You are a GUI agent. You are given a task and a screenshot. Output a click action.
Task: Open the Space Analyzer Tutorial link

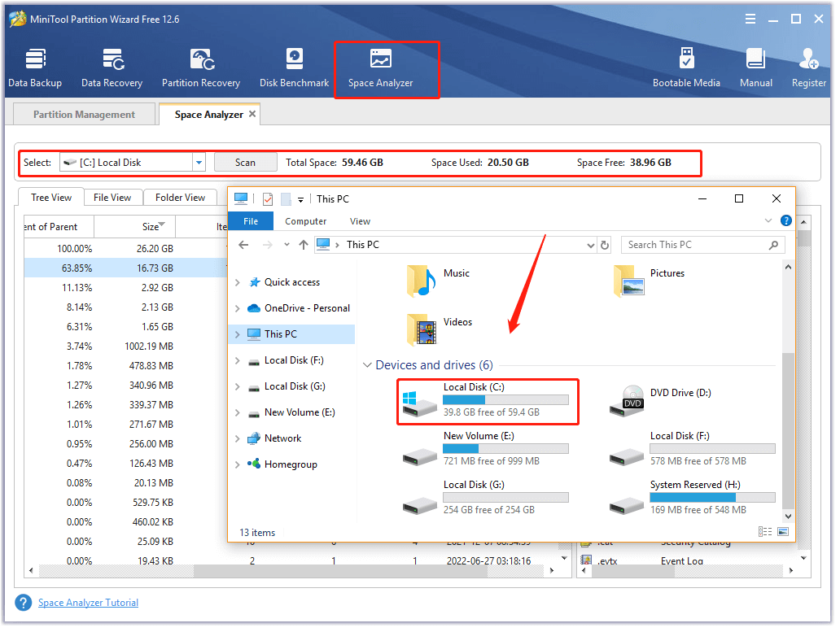[88, 602]
